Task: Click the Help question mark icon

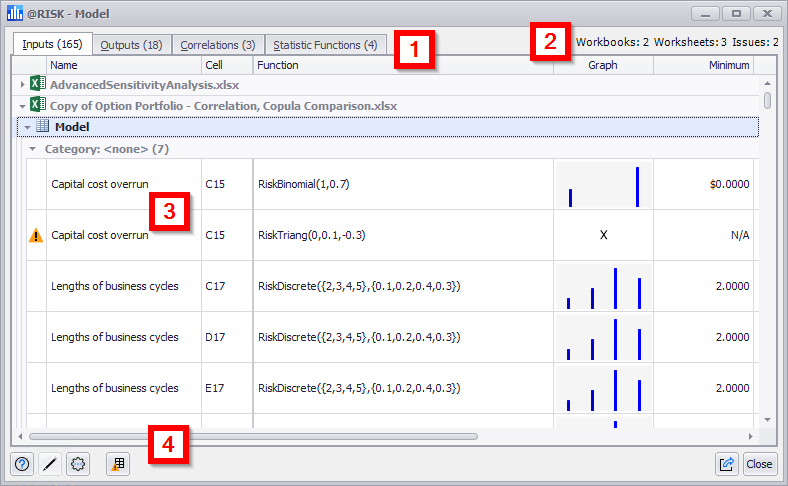Action: coord(22,464)
